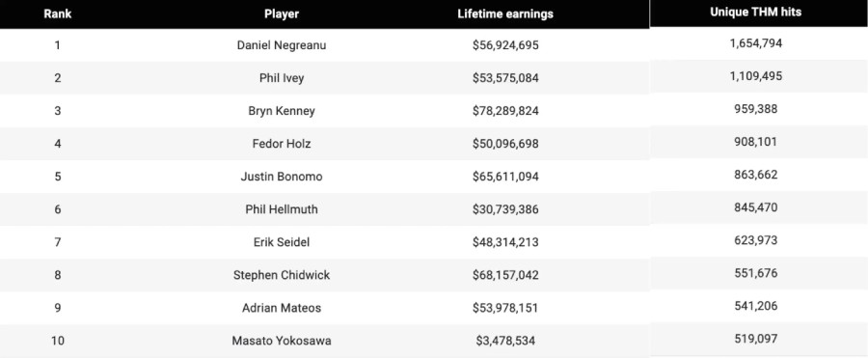The width and height of the screenshot is (868, 358).
Task: Select the Phil Ivey player name
Action: click(282, 78)
